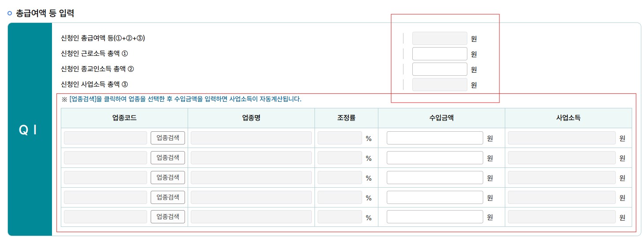Click the fifth row 업종코드 field
Image resolution: width=644 pixels, height=237 pixels.
(105, 217)
